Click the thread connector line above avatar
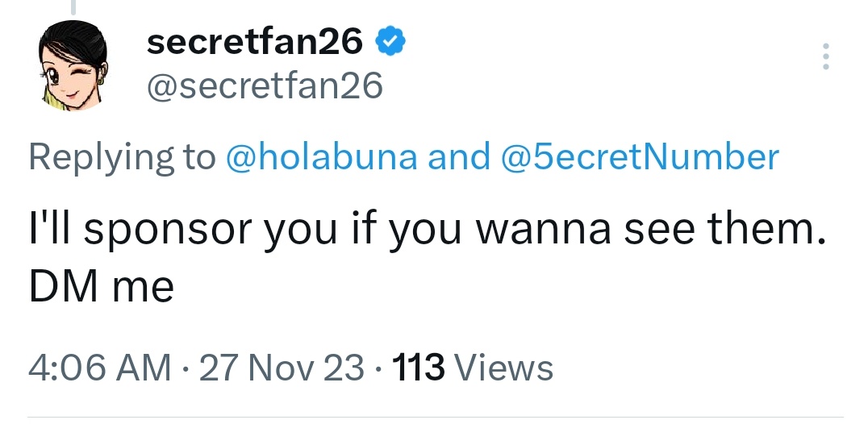Screen dimensions: 868x424 (x=73, y=6)
